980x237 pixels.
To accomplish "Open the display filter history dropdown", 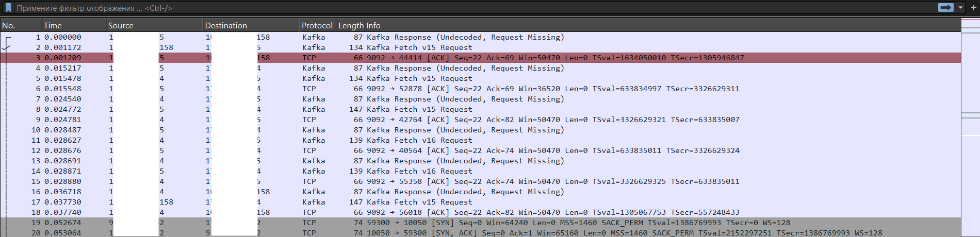I will (960, 8).
